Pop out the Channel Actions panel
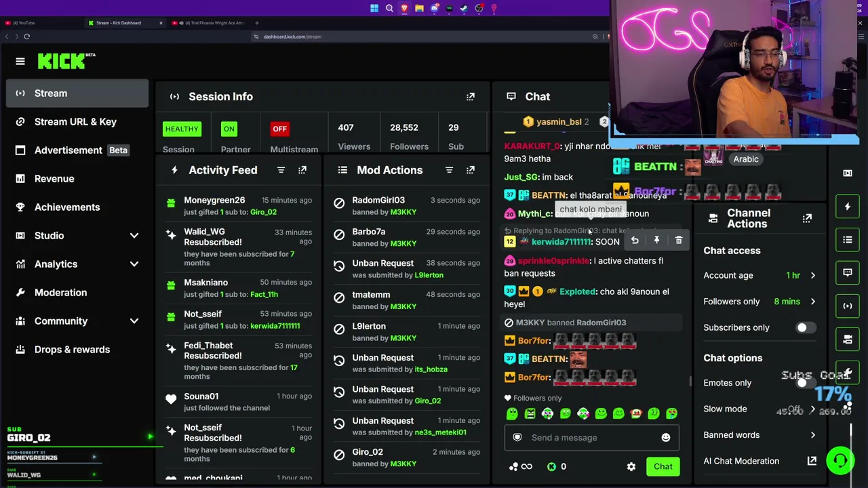Viewport: 868px width, 488px height. click(x=807, y=218)
